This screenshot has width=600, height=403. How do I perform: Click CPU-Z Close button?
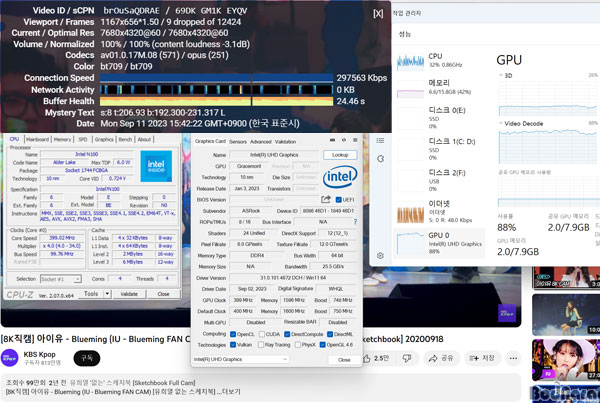[x=163, y=294]
